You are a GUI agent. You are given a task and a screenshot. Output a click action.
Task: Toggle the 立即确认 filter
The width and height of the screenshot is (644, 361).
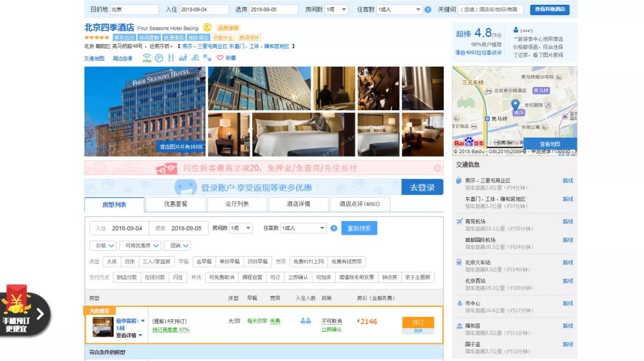pos(298,278)
